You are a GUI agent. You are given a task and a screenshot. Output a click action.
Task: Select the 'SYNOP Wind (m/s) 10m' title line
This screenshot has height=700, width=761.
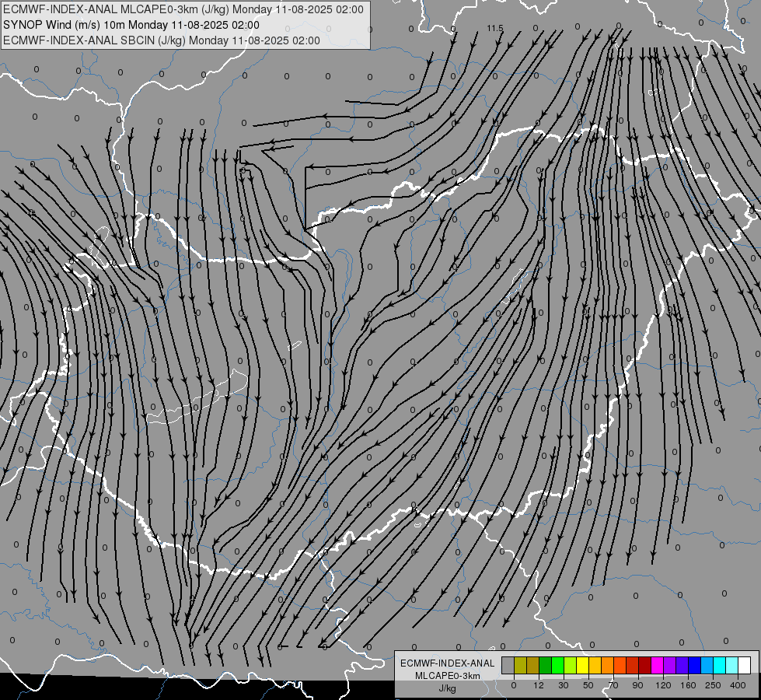point(131,25)
